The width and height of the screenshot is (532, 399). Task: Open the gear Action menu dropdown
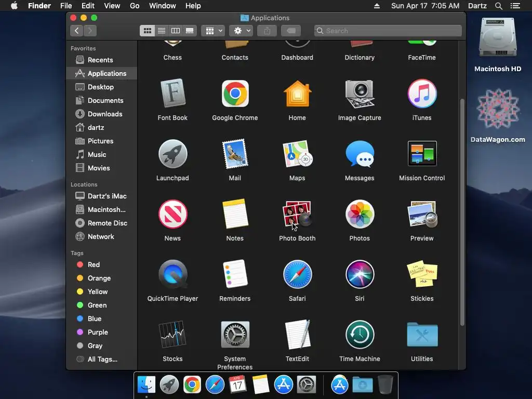[x=241, y=31]
